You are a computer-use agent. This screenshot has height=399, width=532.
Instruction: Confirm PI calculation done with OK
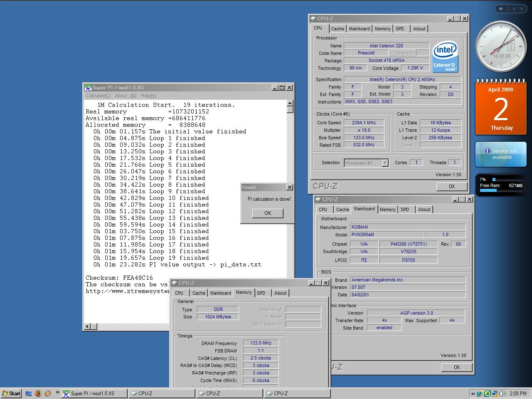268,213
